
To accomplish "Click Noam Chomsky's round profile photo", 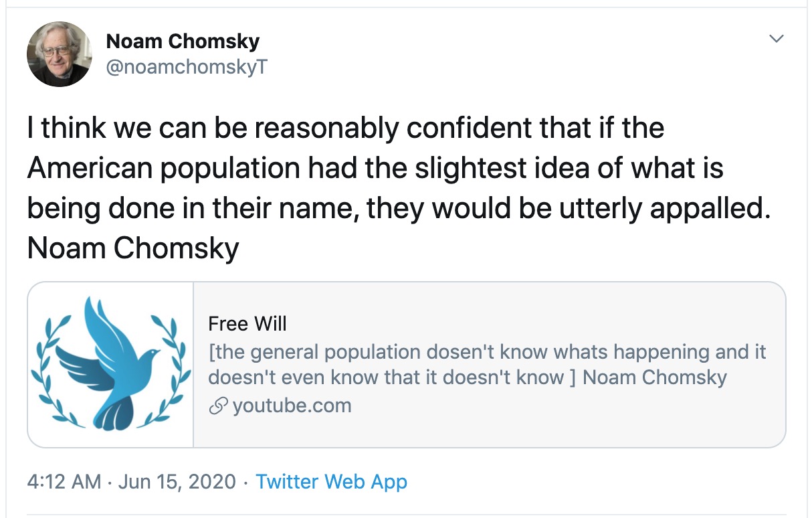I will 59,54.
